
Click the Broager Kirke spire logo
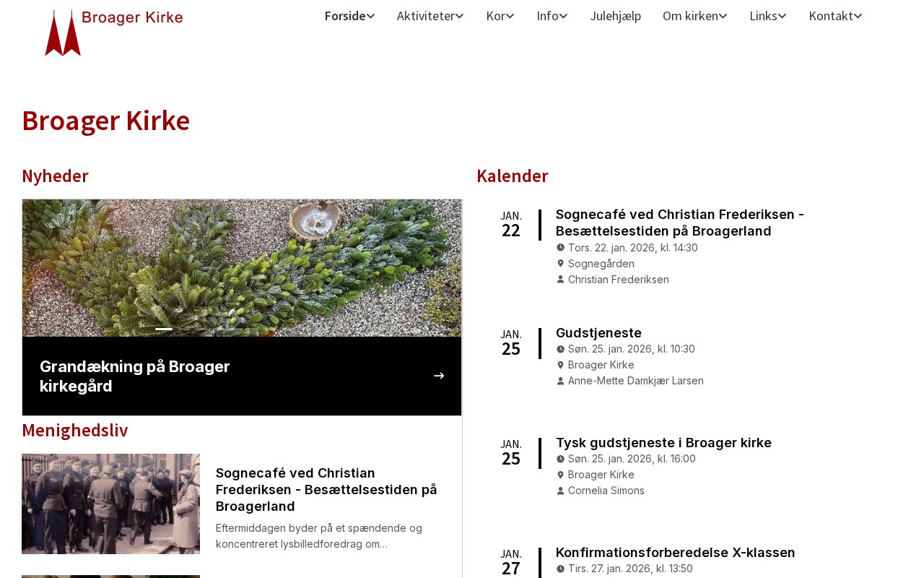click(63, 33)
